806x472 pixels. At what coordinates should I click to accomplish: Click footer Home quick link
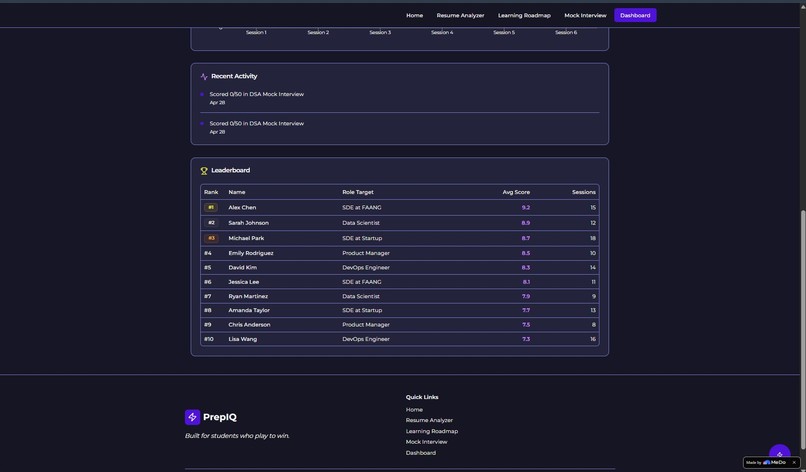coord(414,410)
